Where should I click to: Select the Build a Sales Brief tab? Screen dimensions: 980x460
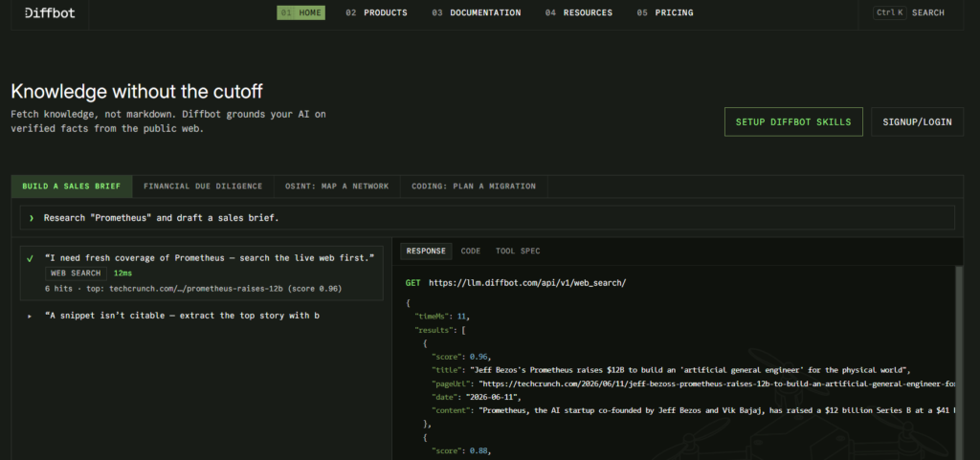coord(71,186)
